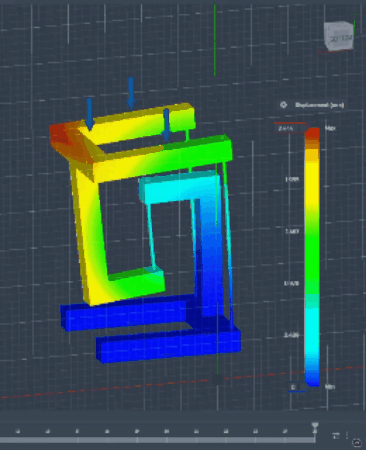Click the animation step timeline track
366x450 pixels.
(x=157, y=440)
